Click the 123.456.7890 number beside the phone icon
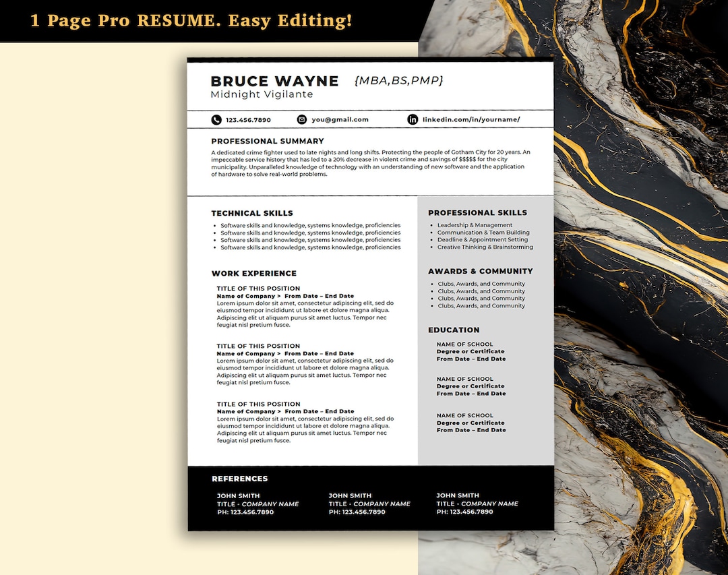 [248, 120]
